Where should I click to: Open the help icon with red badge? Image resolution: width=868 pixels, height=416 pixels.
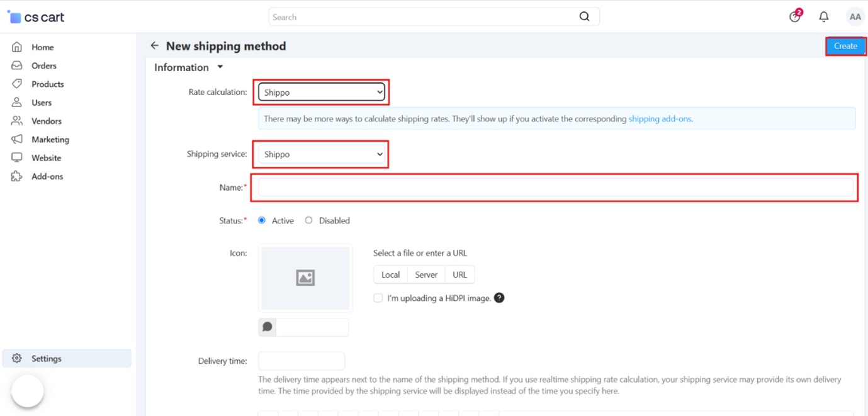[796, 16]
